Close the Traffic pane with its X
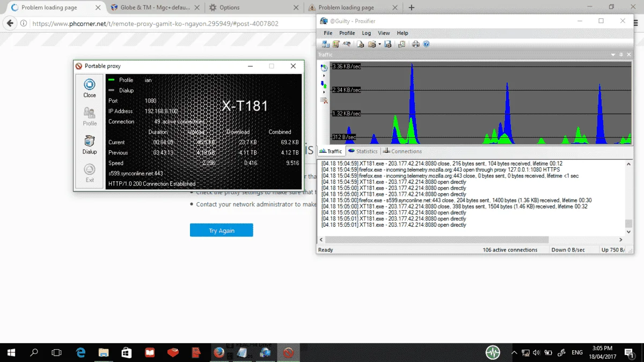The image size is (644, 362). 628,55
